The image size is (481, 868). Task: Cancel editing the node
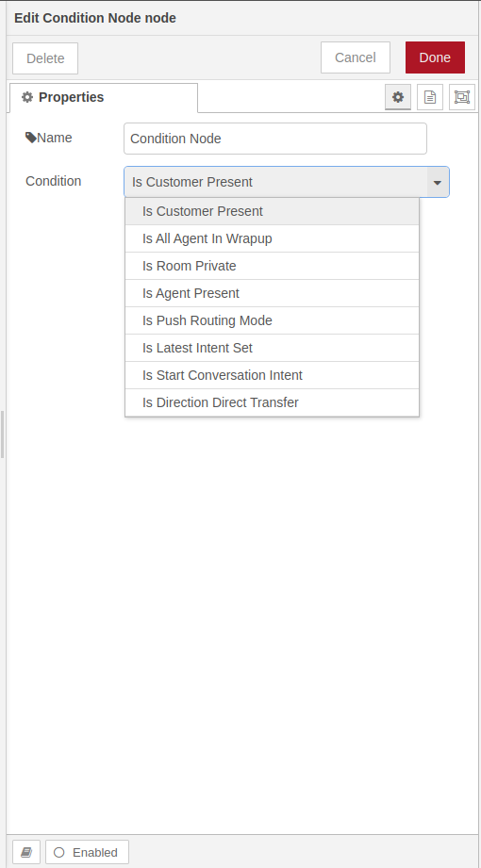pos(356,57)
